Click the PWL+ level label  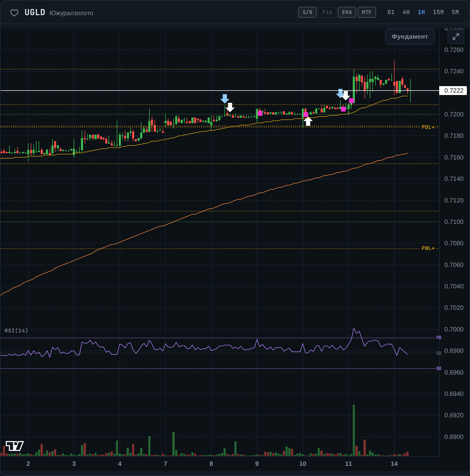(x=428, y=248)
